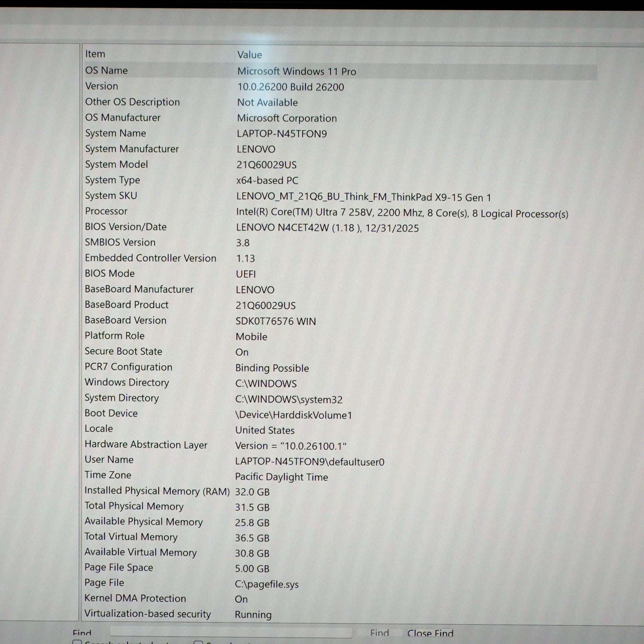Click the Item column header
This screenshot has height=644, width=644.
point(95,54)
